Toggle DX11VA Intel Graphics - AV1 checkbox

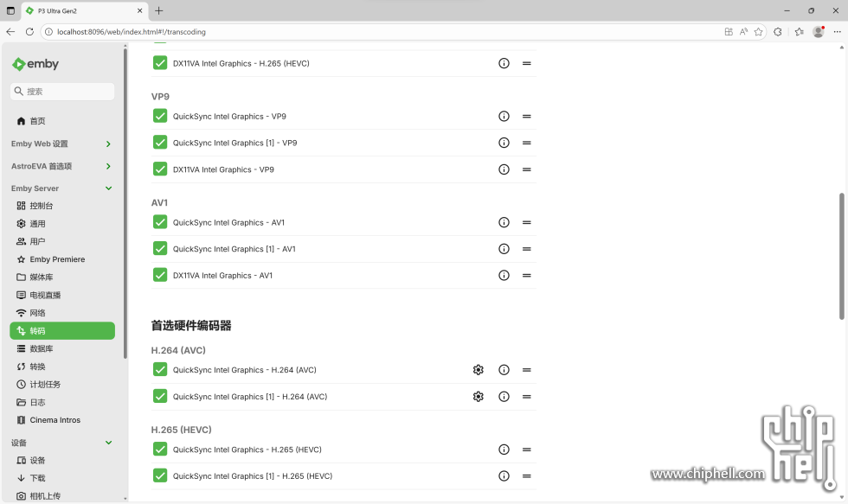click(x=160, y=276)
